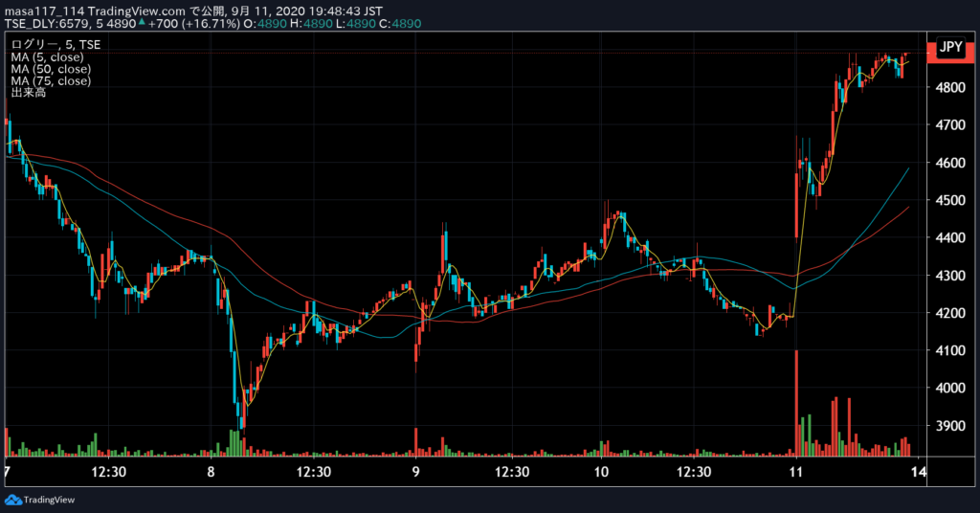Click the 4700 price axis label

(x=950, y=125)
